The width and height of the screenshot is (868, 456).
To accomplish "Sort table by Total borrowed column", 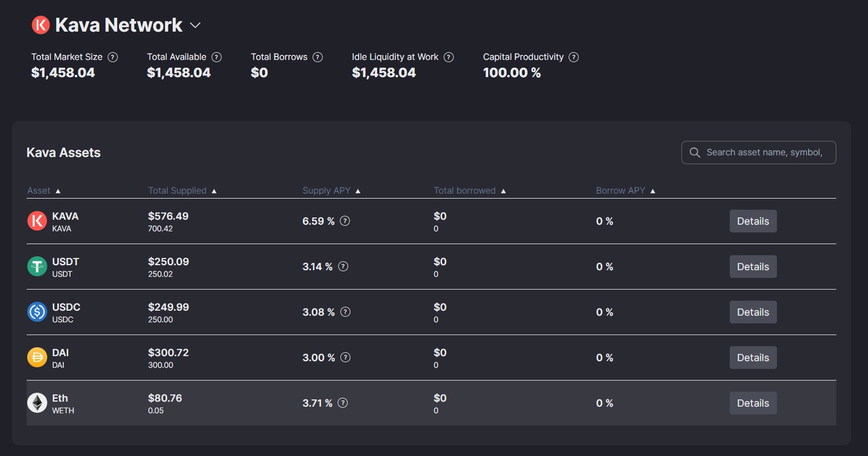I will [470, 191].
